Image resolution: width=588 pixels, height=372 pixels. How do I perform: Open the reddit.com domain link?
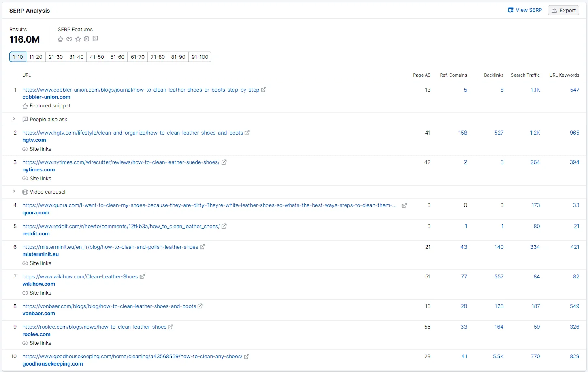[36, 234]
